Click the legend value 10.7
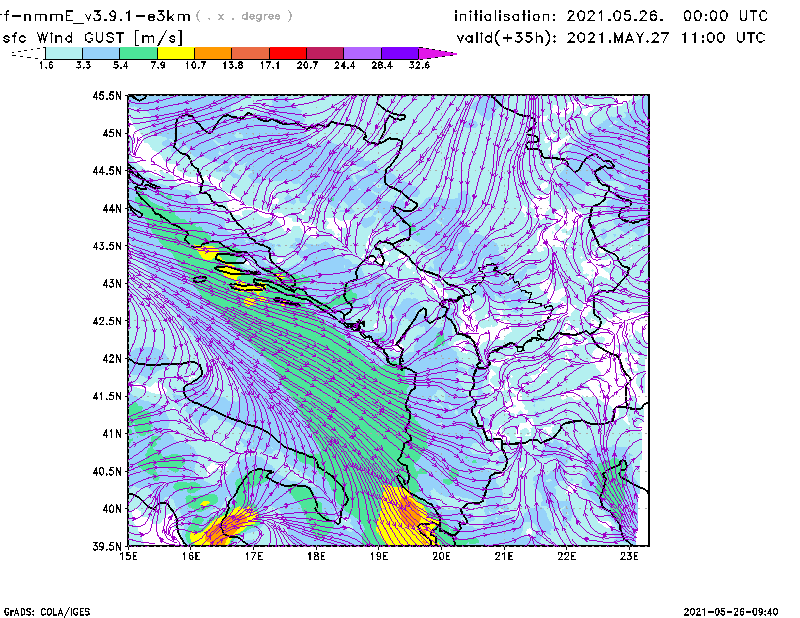The image size is (800, 618). click(195, 65)
